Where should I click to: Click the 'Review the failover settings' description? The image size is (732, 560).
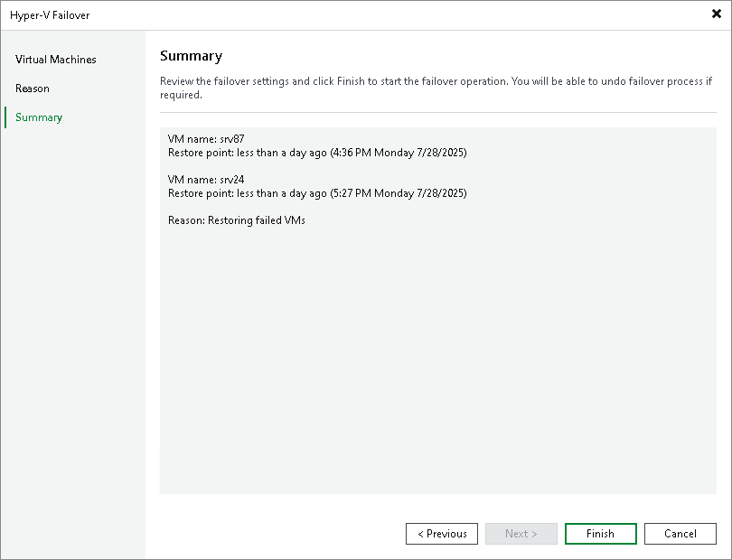[x=436, y=88]
